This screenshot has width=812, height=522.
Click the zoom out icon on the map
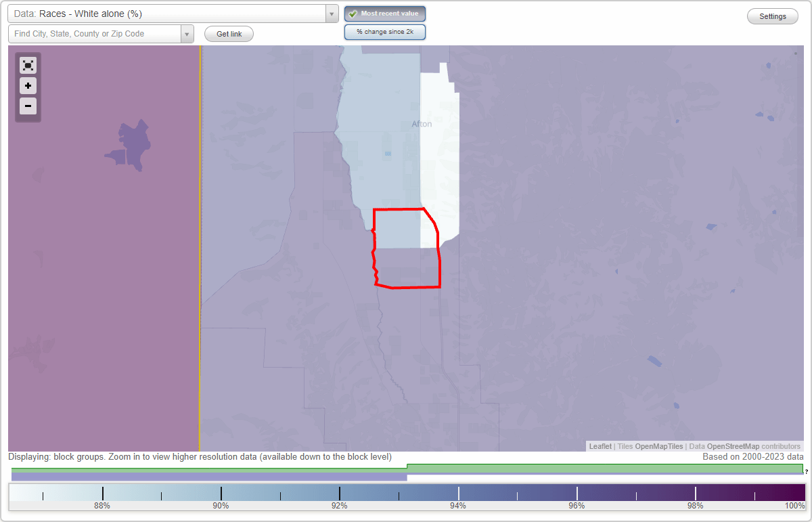coord(28,106)
